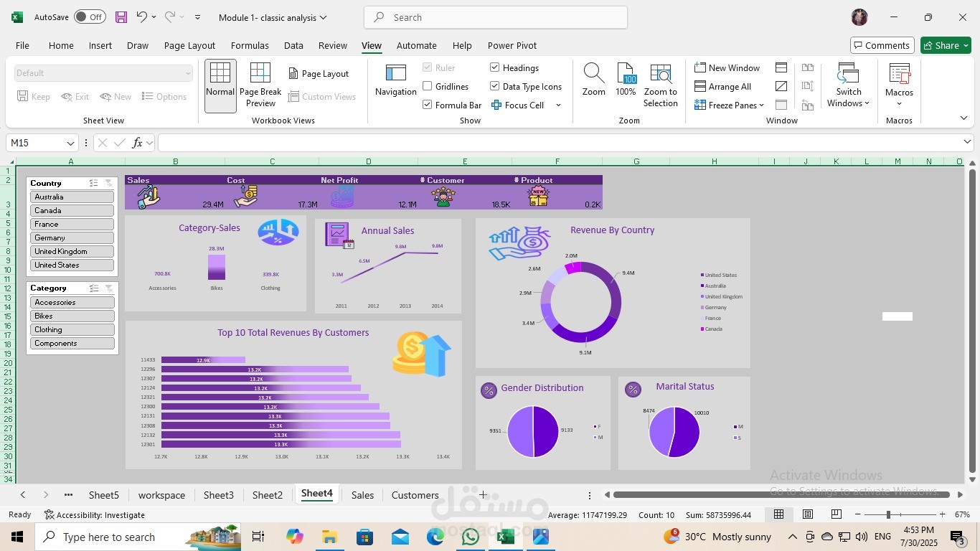Switch to the Power Pivot ribbon tab

(512, 45)
